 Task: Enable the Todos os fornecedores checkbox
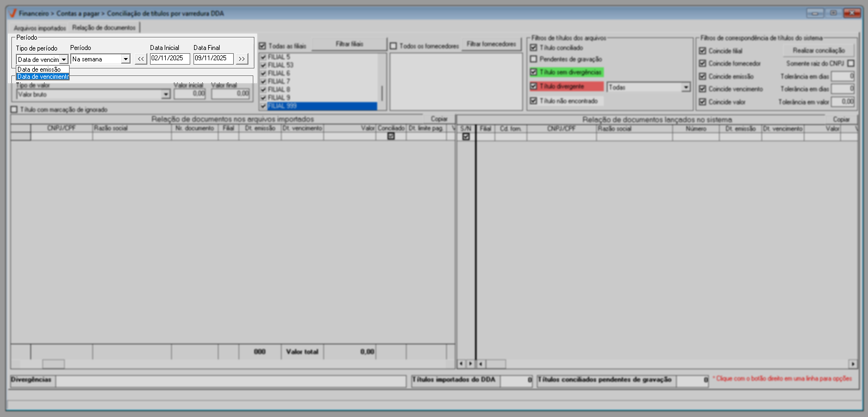[394, 46]
